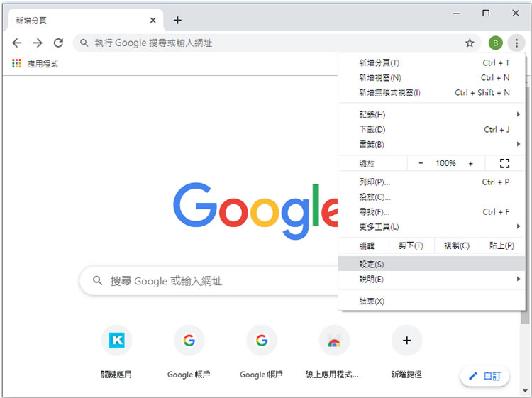Minimize the Chrome window
532x398 pixels.
click(x=456, y=13)
